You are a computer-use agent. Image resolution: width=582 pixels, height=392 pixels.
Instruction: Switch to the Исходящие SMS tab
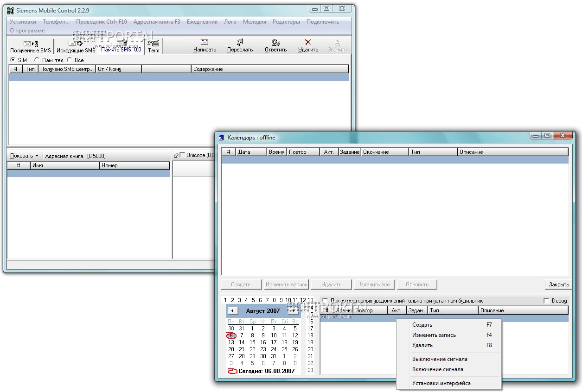(76, 46)
